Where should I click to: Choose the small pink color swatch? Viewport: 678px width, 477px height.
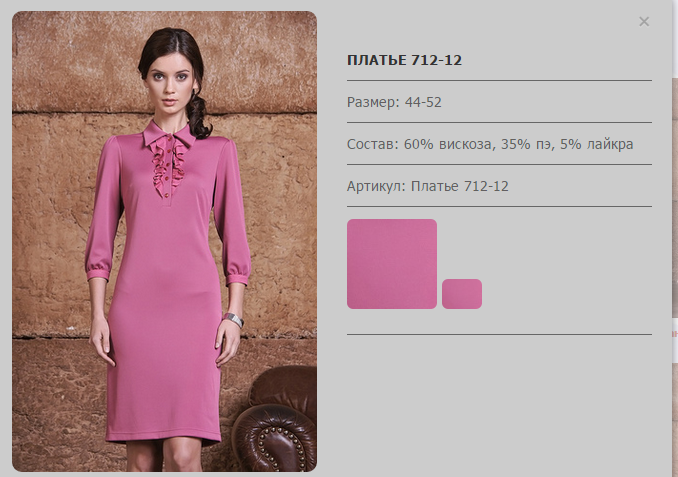462,294
